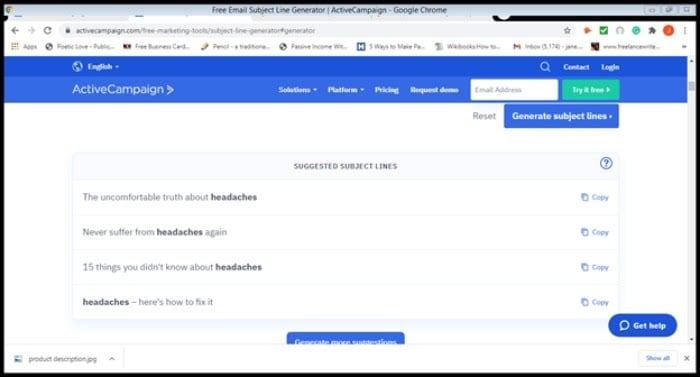Open downloaded product description.jpg file

(x=56, y=359)
